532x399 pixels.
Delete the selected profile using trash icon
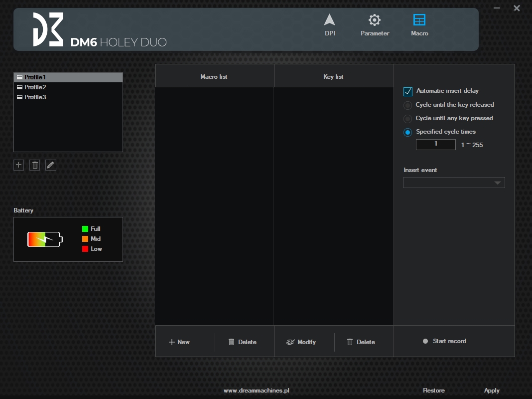[x=34, y=165]
